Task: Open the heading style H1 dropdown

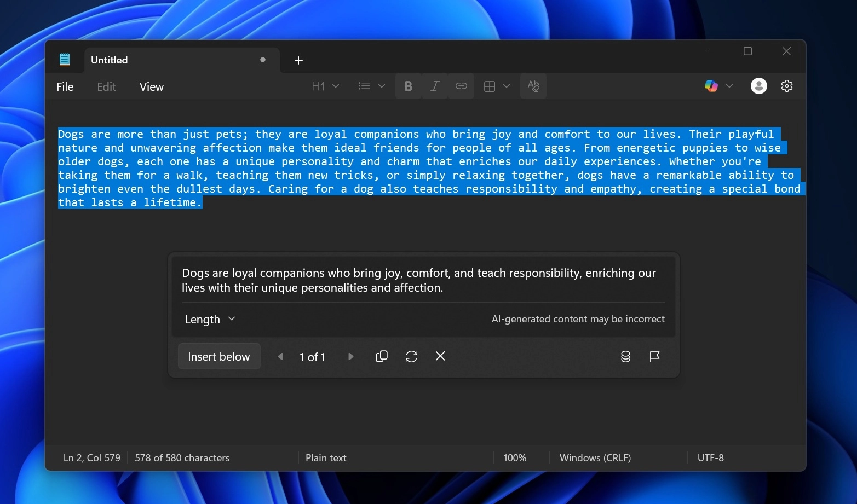Action: pos(324,86)
